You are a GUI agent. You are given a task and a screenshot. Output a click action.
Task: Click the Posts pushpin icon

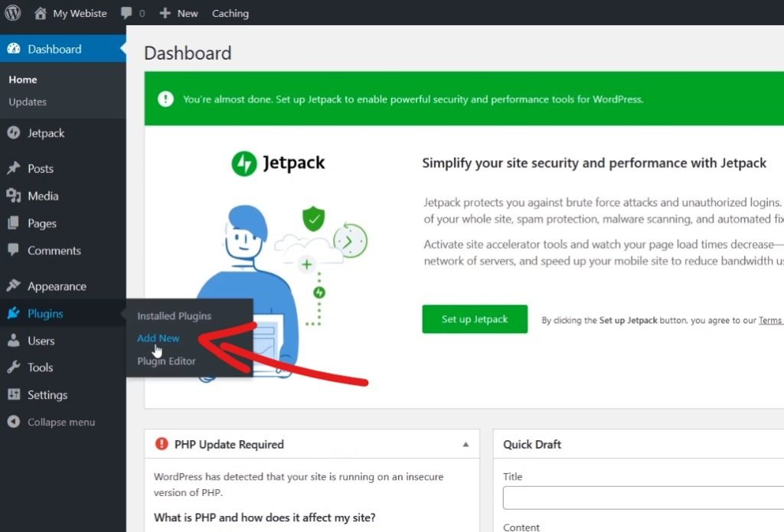14,168
